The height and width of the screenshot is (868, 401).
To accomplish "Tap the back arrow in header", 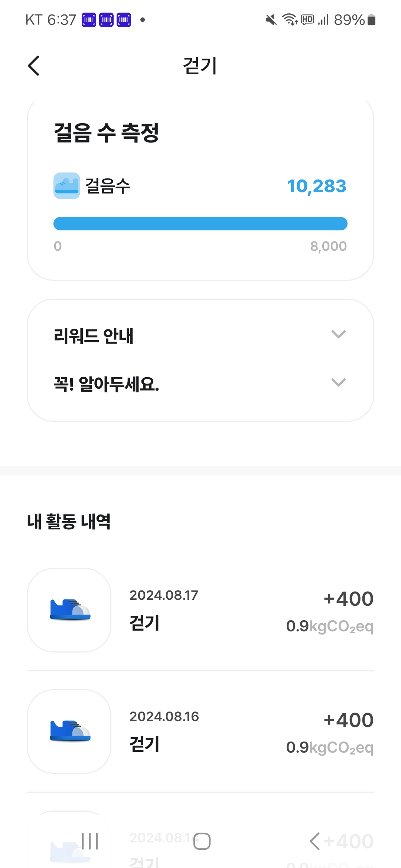I will [34, 66].
